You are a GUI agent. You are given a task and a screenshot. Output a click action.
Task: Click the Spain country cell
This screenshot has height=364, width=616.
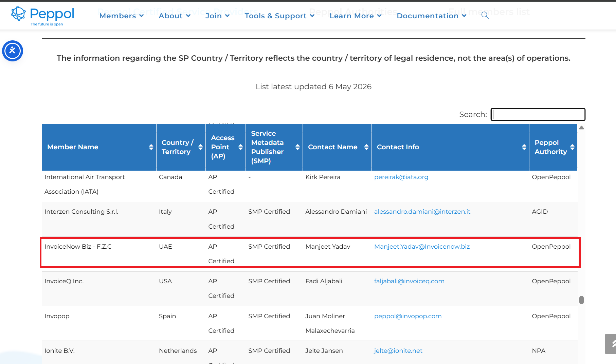(167, 316)
